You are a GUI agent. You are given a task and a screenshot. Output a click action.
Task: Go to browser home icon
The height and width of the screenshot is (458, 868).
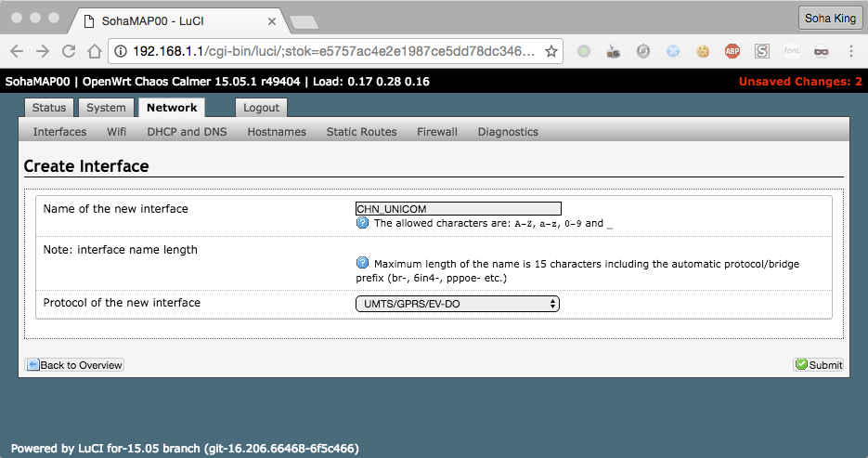(x=95, y=51)
